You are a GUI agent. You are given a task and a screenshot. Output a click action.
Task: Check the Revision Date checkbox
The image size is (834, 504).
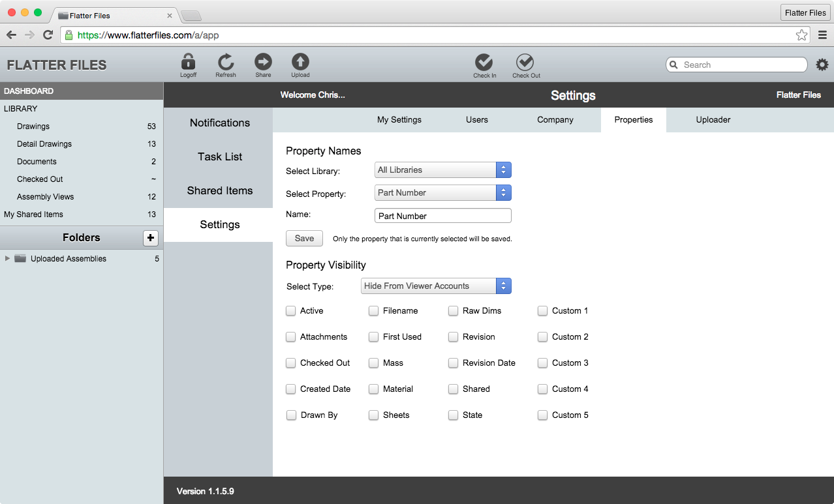pos(453,363)
